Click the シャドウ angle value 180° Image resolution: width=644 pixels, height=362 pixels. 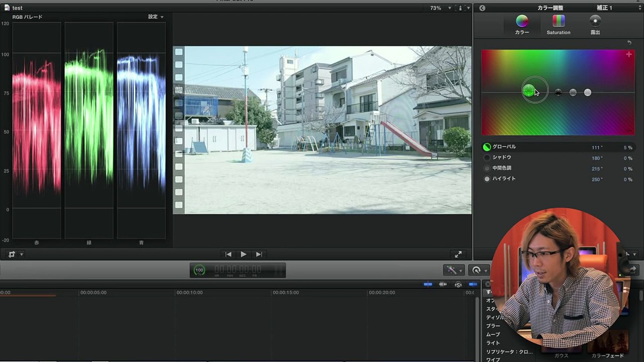coord(597,158)
